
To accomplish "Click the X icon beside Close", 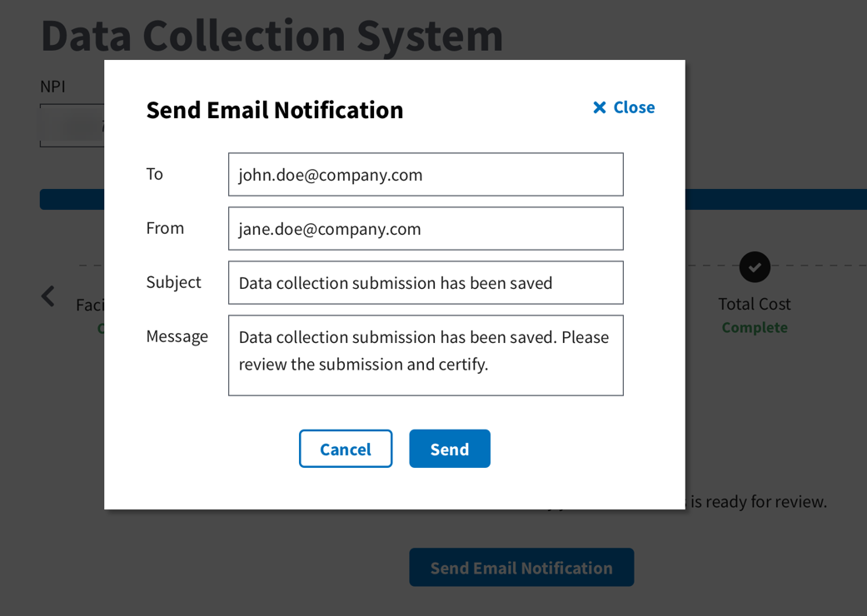I will coord(600,107).
